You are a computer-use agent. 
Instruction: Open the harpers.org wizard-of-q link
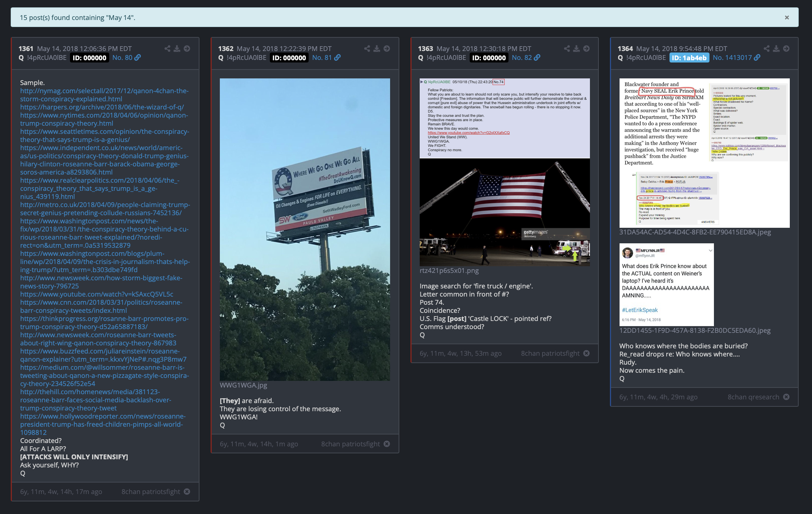(x=102, y=107)
